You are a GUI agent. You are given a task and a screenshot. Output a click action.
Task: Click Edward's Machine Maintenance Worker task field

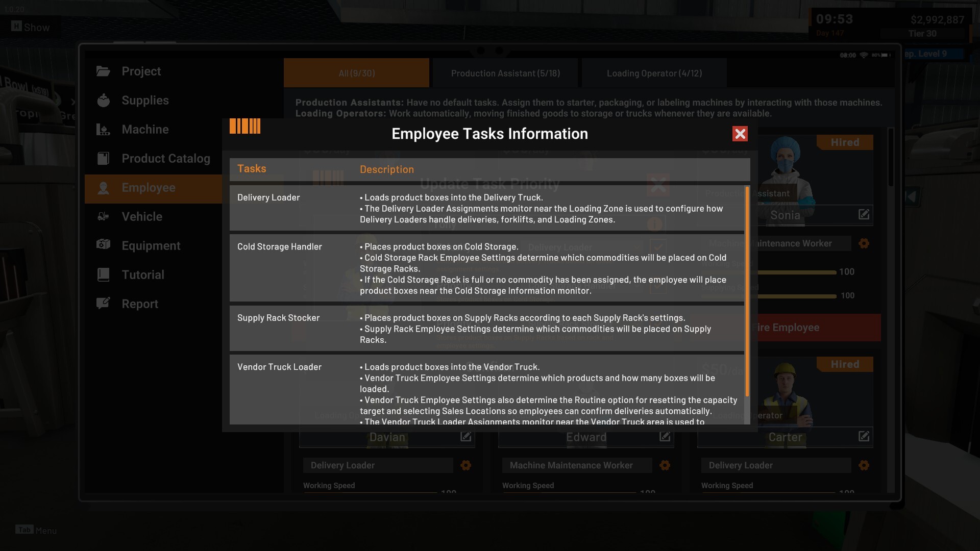[x=577, y=465]
